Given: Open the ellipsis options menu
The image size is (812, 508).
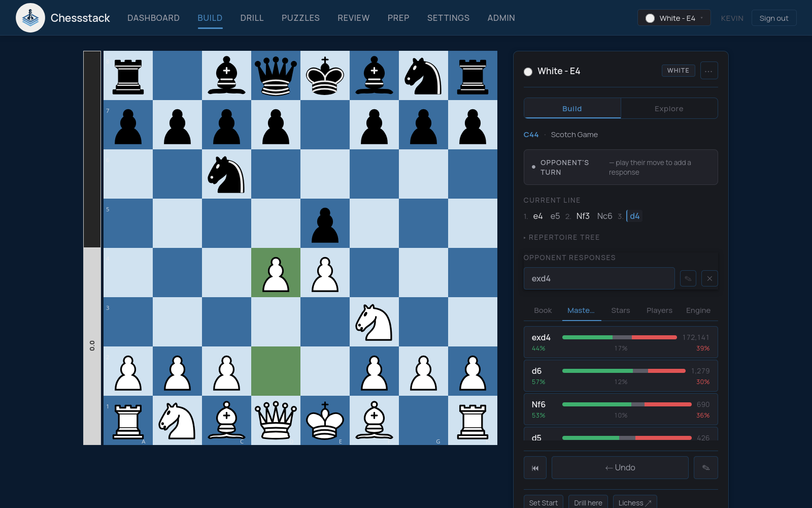Looking at the screenshot, I should tap(709, 71).
